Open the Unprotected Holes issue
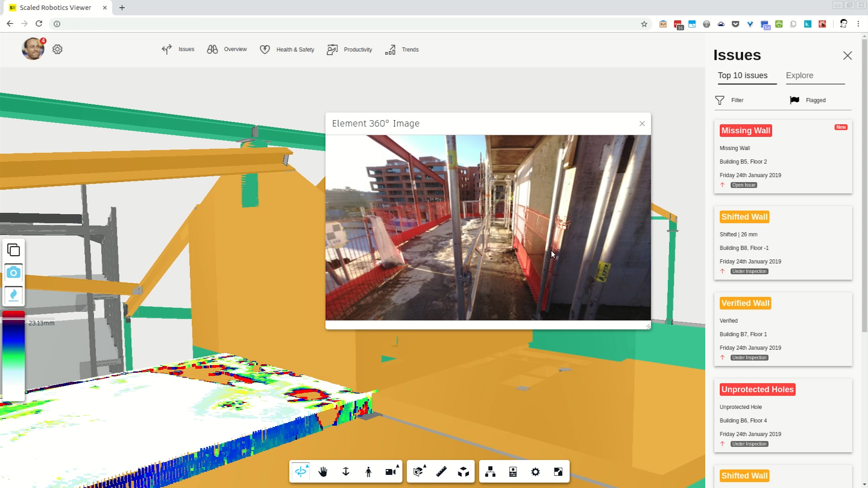This screenshot has width=868, height=488. (783, 416)
